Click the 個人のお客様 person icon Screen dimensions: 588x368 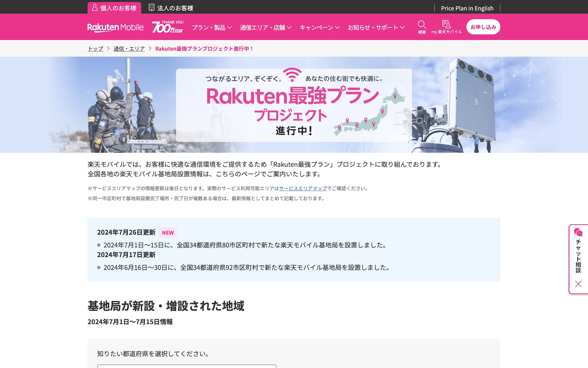pos(95,7)
